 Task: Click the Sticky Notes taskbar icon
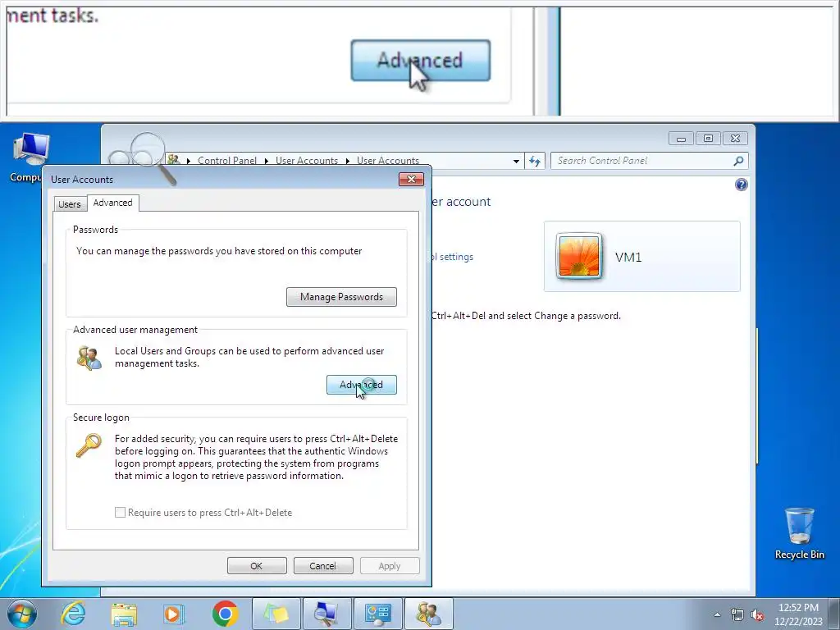pos(276,614)
